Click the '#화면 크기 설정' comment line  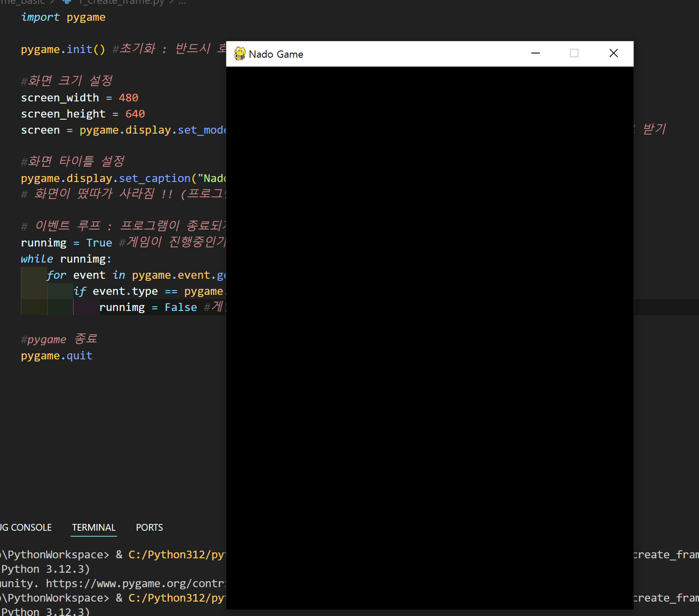tap(67, 81)
